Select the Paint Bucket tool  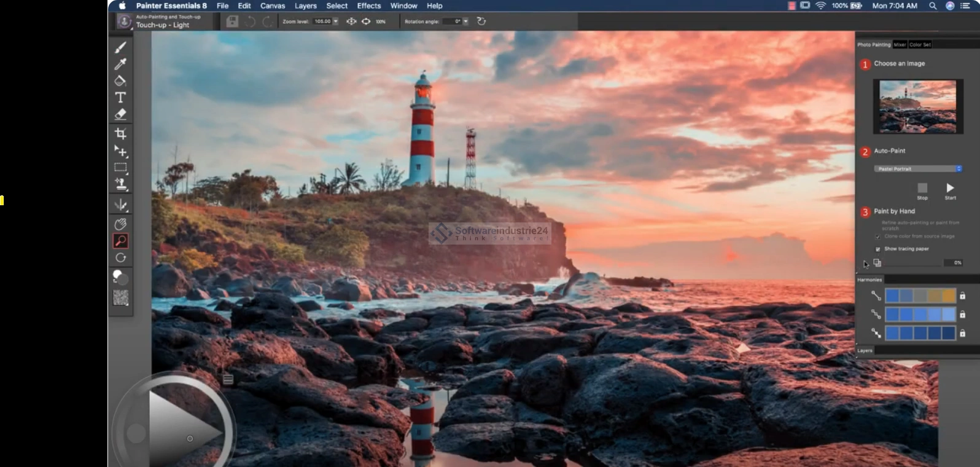(x=120, y=80)
